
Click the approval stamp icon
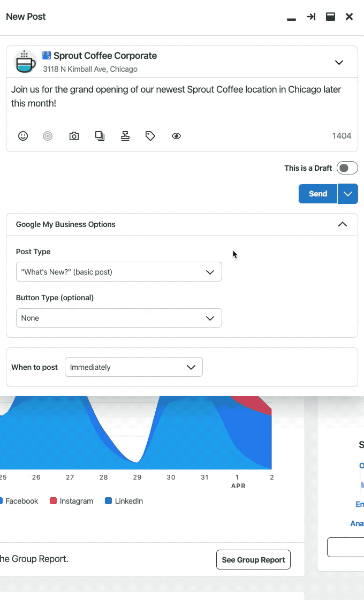click(x=125, y=136)
